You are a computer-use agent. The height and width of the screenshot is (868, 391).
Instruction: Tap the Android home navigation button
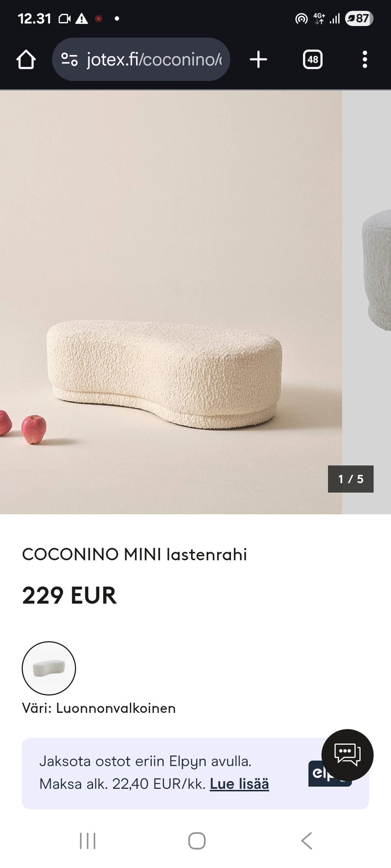coord(197,841)
